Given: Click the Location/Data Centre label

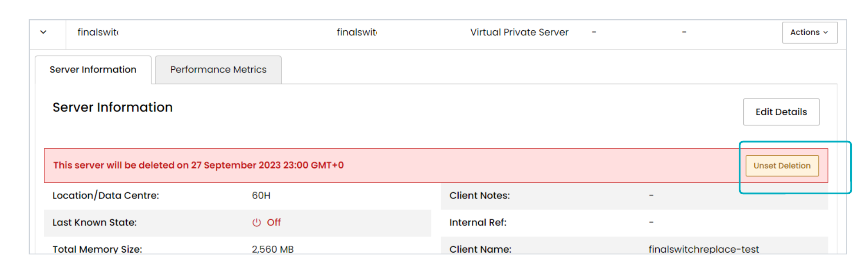Looking at the screenshot, I should 105,195.
